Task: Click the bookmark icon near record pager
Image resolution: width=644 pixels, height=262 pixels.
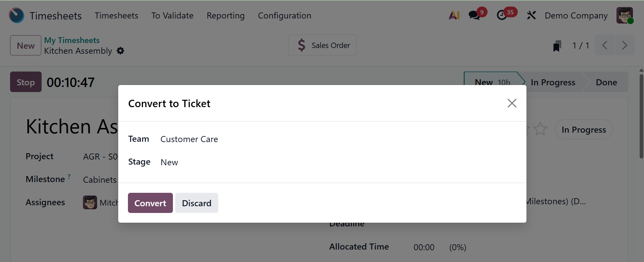Action: click(x=557, y=46)
